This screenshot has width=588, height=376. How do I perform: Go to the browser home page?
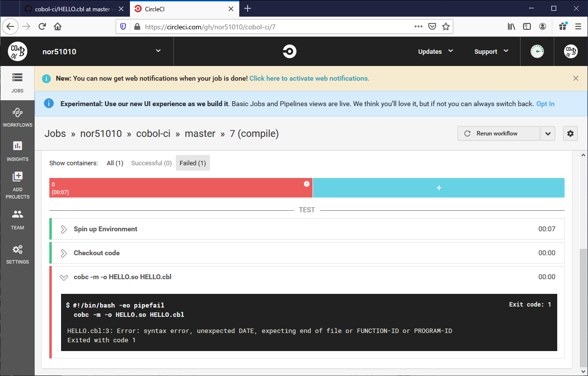58,26
